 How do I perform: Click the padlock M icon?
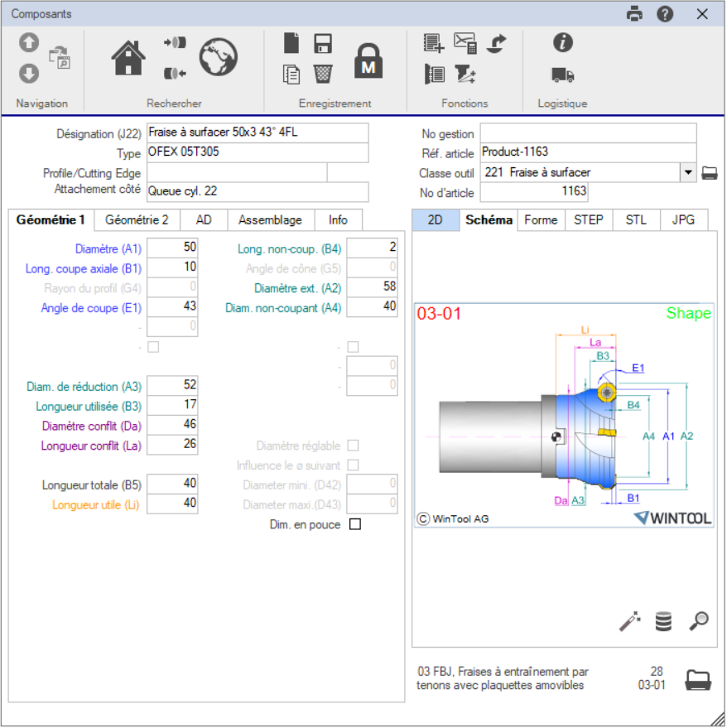368,60
